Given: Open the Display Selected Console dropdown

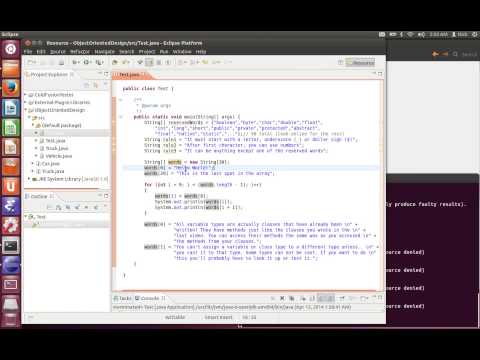Looking at the screenshot, I should point(353,298).
